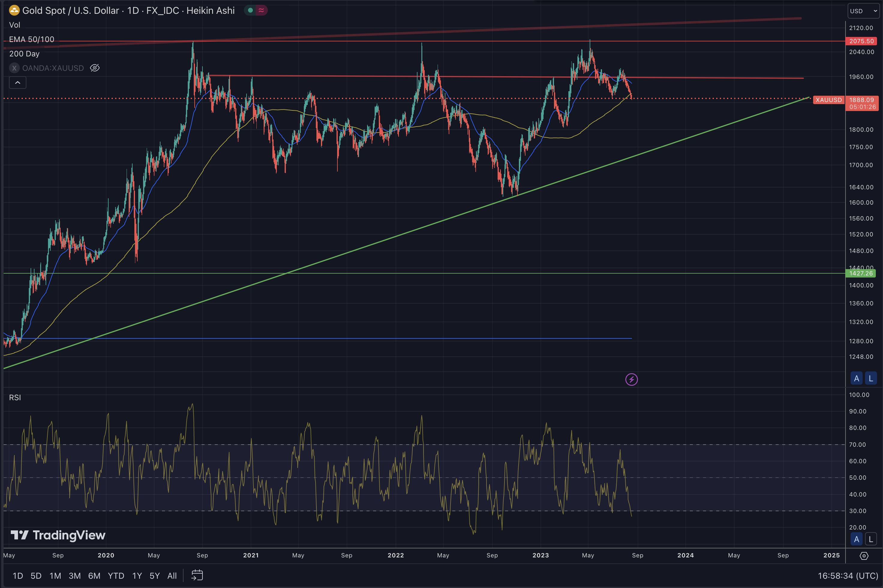Image resolution: width=883 pixels, height=588 pixels.
Task: Click the EMA 50/100 indicator label
Action: [31, 39]
